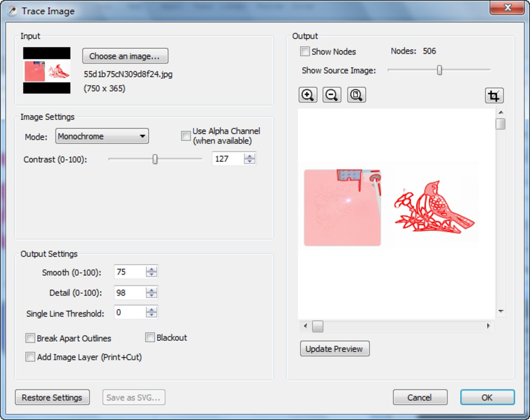Screen dimensions: 530x420
Task: Cancel the Trace Image dialog
Action: pos(420,397)
